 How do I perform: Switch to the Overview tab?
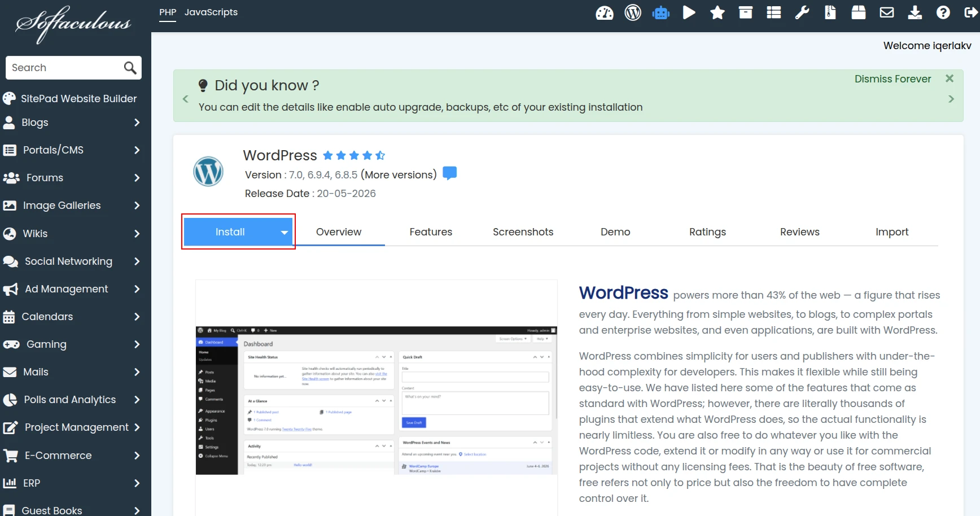pyautogui.click(x=339, y=232)
